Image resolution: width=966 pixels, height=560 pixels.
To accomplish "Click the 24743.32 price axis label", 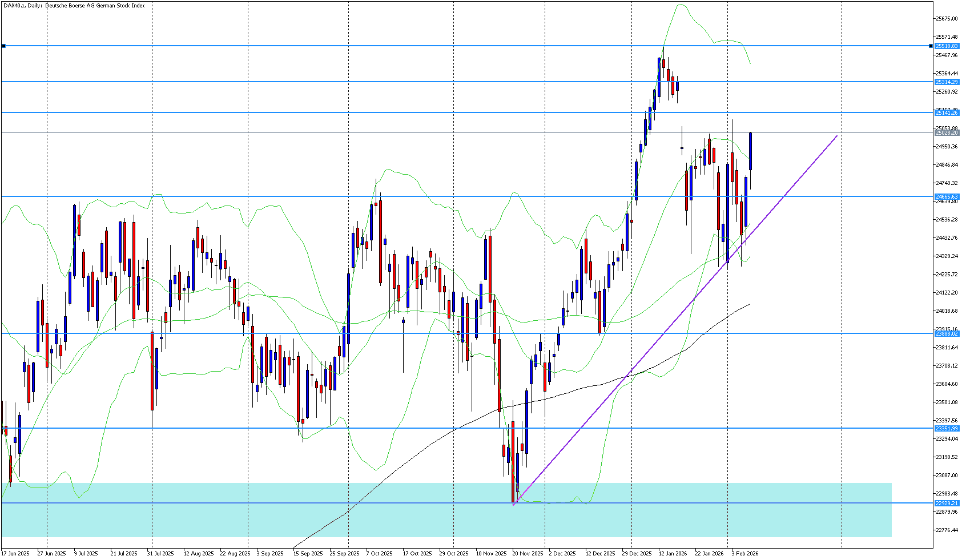I will click(x=947, y=183).
